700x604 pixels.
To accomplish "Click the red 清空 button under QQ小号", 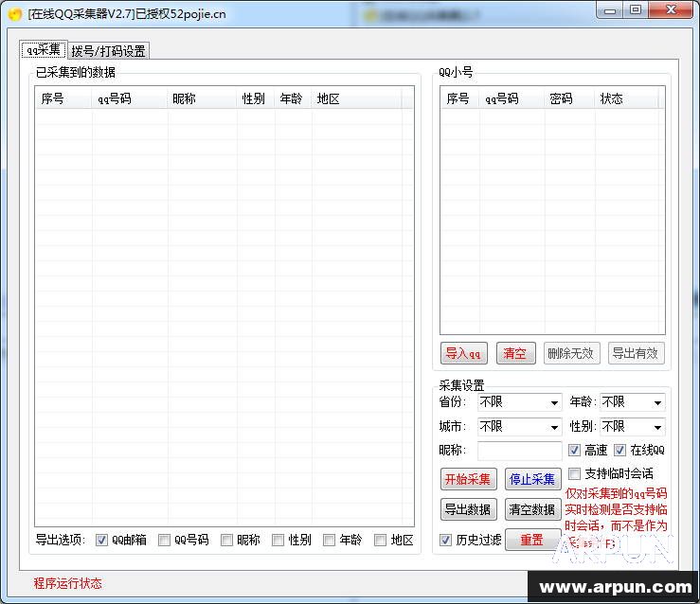I will (x=515, y=353).
